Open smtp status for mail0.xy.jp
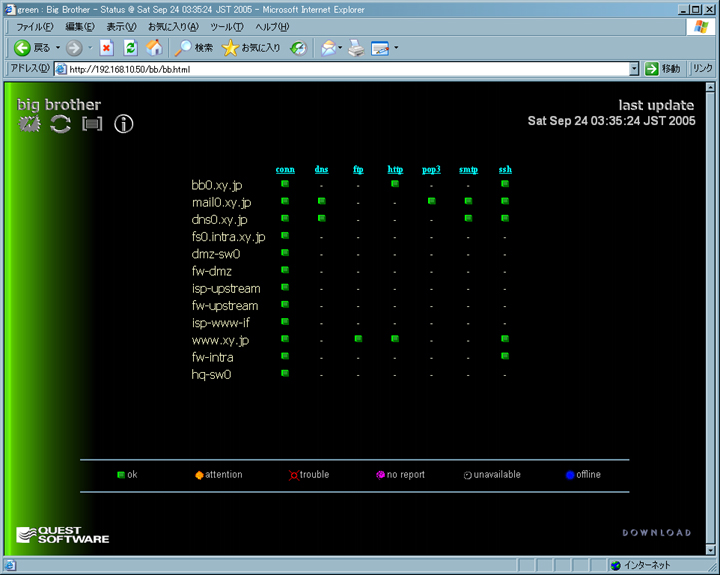 (468, 201)
